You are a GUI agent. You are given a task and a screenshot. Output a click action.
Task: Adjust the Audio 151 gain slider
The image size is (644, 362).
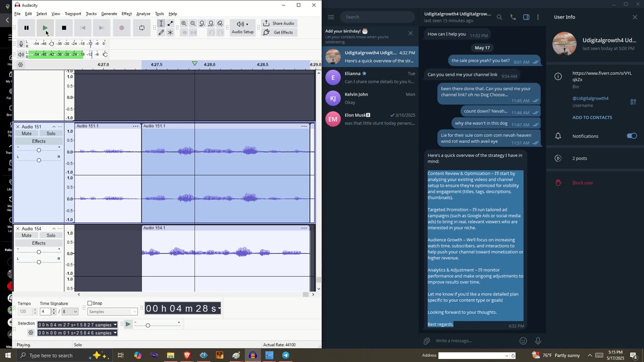point(39,150)
